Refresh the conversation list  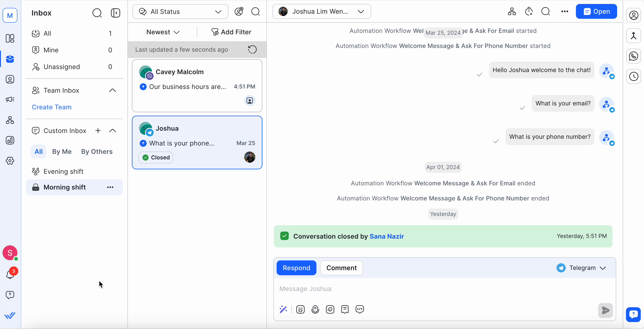point(252,50)
